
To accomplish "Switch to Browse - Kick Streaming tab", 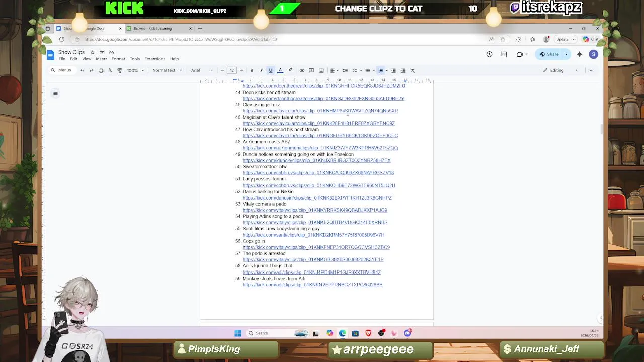I will [158, 28].
